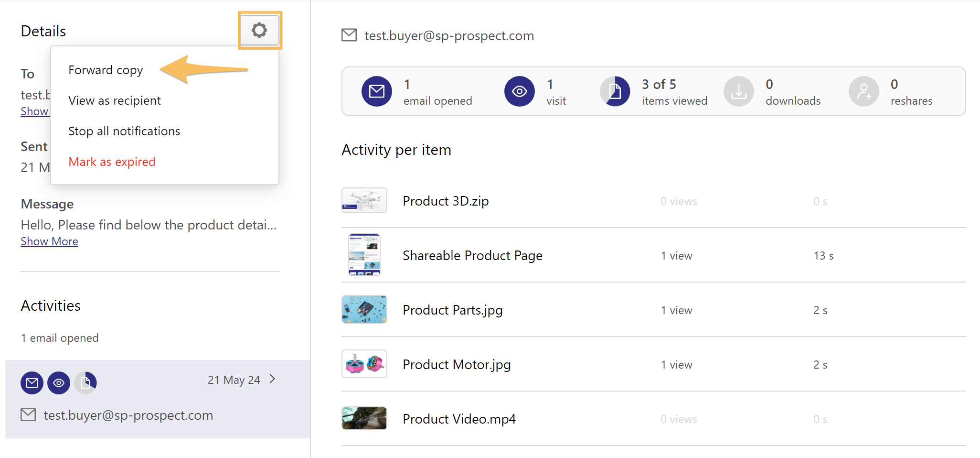The width and height of the screenshot is (980, 458).
Task: Click the 21 May 24 date text
Action: [x=234, y=380]
